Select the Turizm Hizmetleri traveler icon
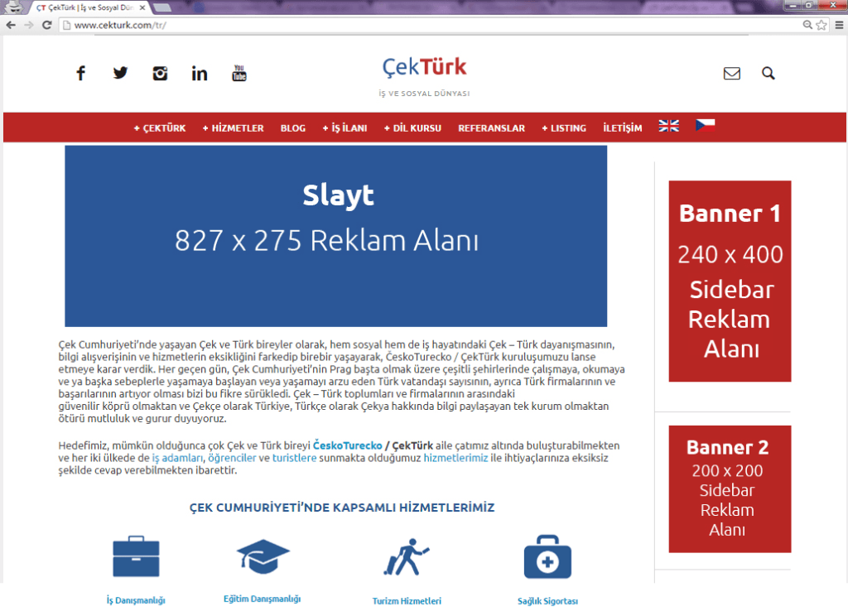The height and width of the screenshot is (616, 848). 405,556
